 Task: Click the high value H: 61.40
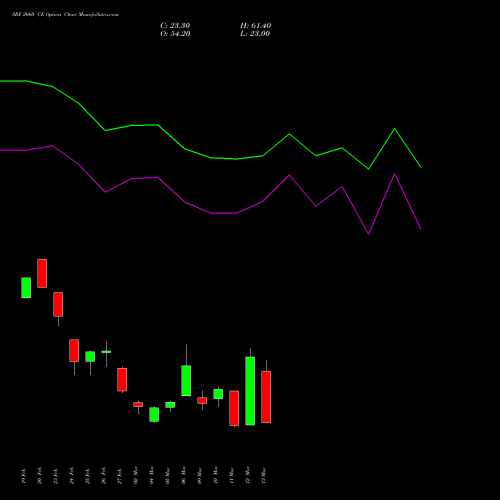255,26
